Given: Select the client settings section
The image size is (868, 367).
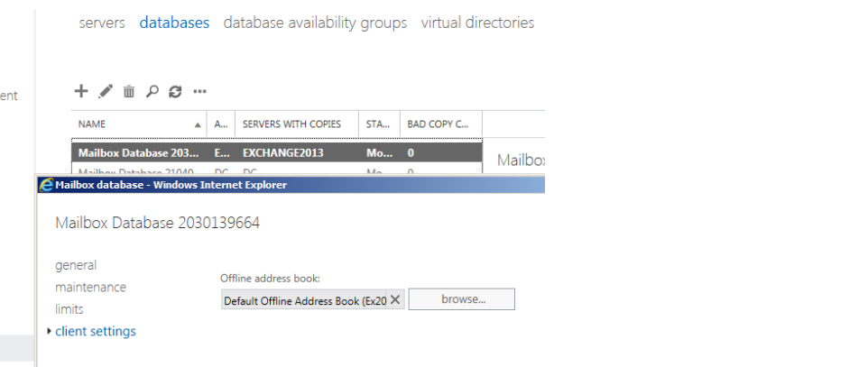Looking at the screenshot, I should pyautogui.click(x=96, y=331).
